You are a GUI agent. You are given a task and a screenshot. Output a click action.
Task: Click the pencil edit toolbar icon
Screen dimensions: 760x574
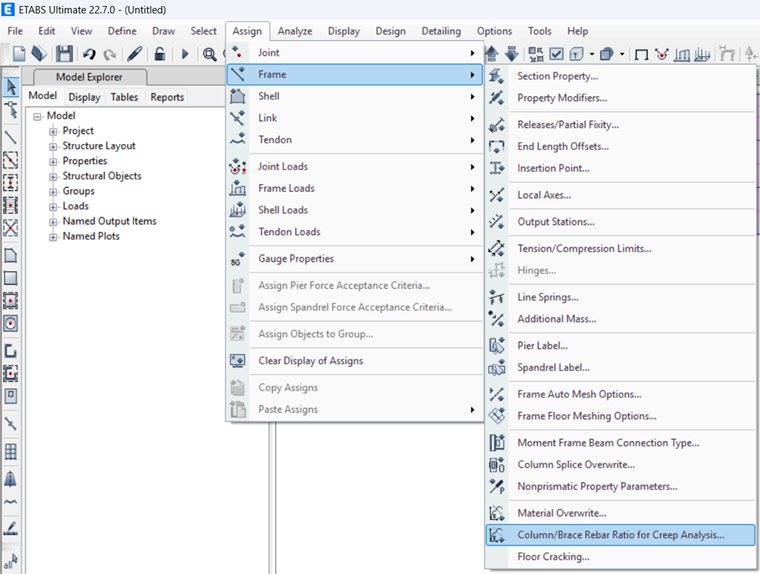pyautogui.click(x=134, y=53)
